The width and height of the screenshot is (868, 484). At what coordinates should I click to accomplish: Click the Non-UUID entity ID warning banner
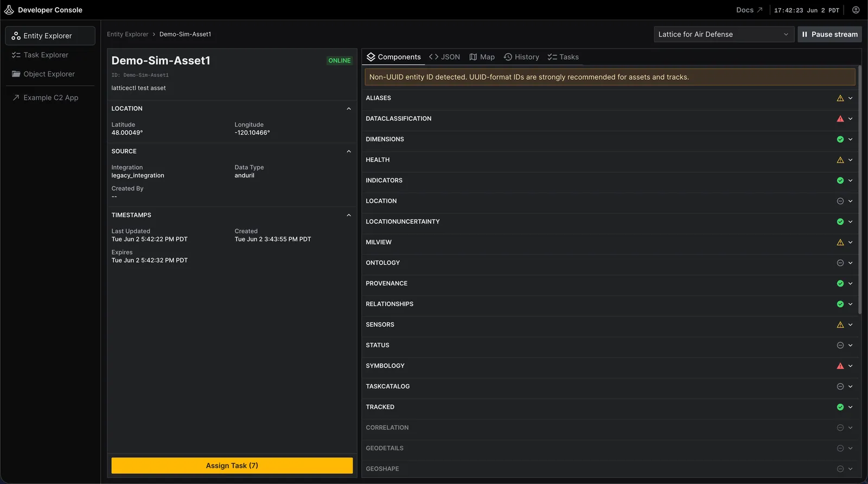coord(610,77)
